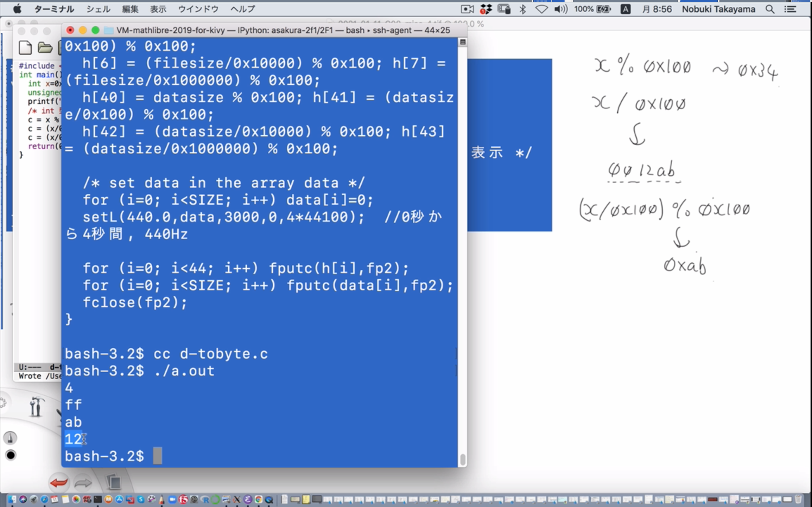Open Notification Center list icon
Image resolution: width=812 pixels, height=507 pixels.
click(x=790, y=9)
